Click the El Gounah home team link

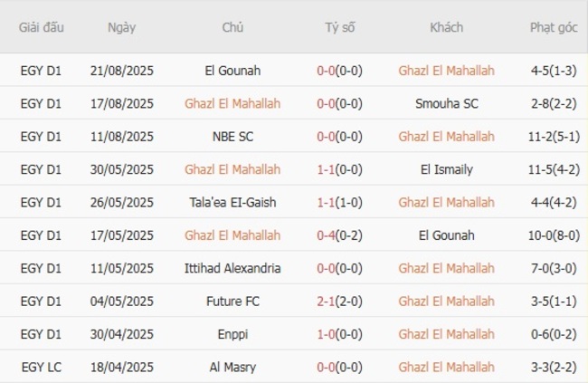232,71
